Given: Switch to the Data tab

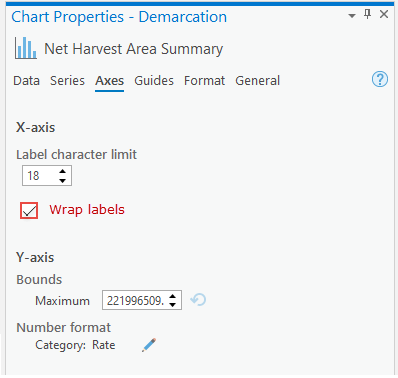Looking at the screenshot, I should 26,81.
